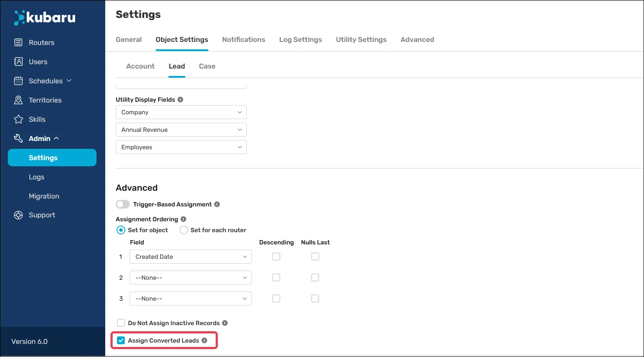Check Descending for the Created Date row

(276, 257)
